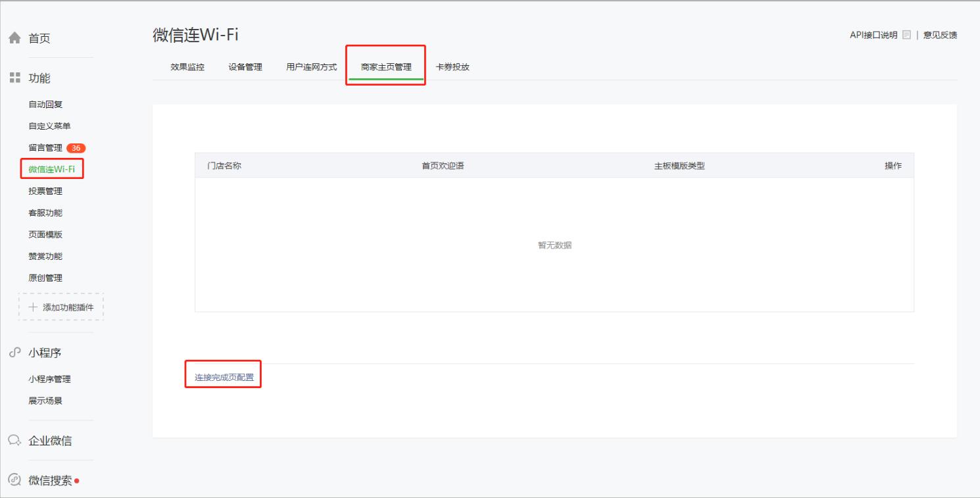The height and width of the screenshot is (498, 980).
Task: Switch to the 卡券投放 tab
Action: [453, 67]
